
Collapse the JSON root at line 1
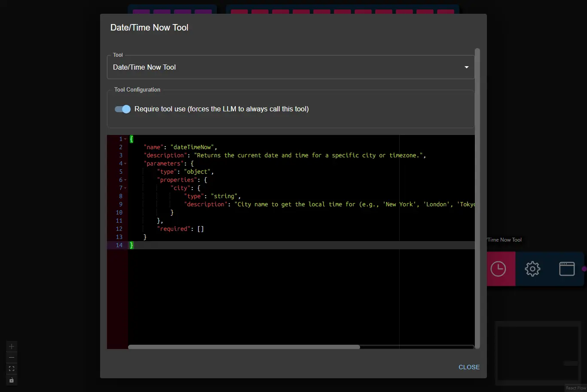[x=125, y=139]
